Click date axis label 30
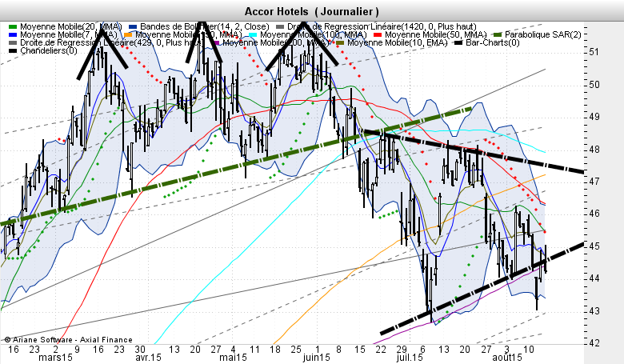 140,350
